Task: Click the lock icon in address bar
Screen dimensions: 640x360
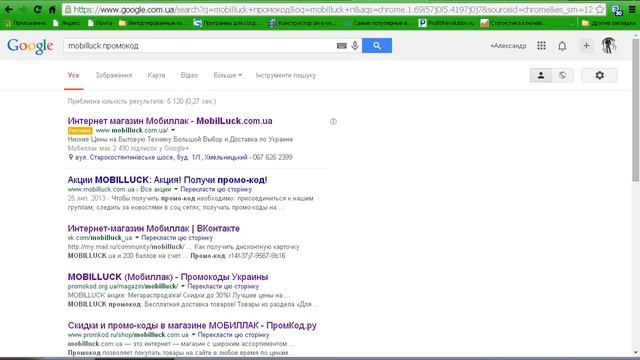Action: [x=68, y=9]
